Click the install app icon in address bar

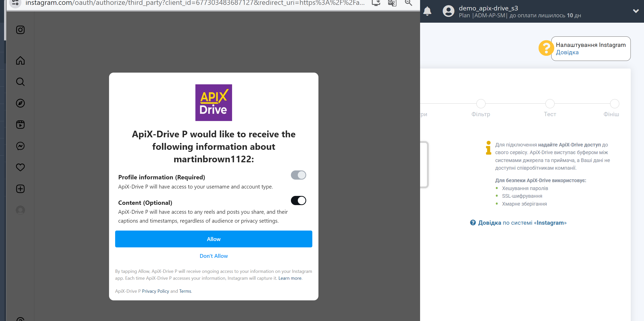click(376, 3)
